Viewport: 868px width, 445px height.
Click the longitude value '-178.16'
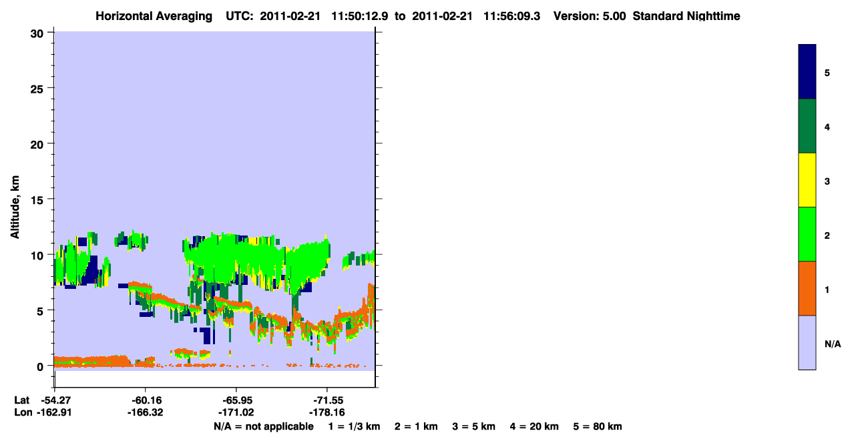tap(328, 413)
